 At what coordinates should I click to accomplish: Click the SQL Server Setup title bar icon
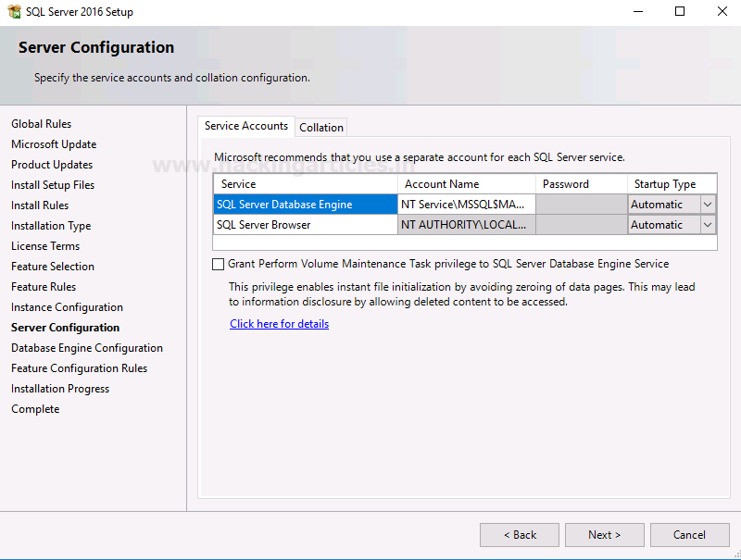point(15,11)
